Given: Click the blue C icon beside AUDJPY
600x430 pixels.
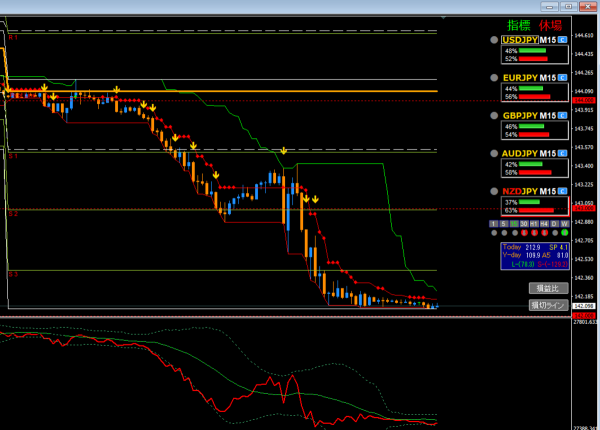Looking at the screenshot, I should (563, 153).
